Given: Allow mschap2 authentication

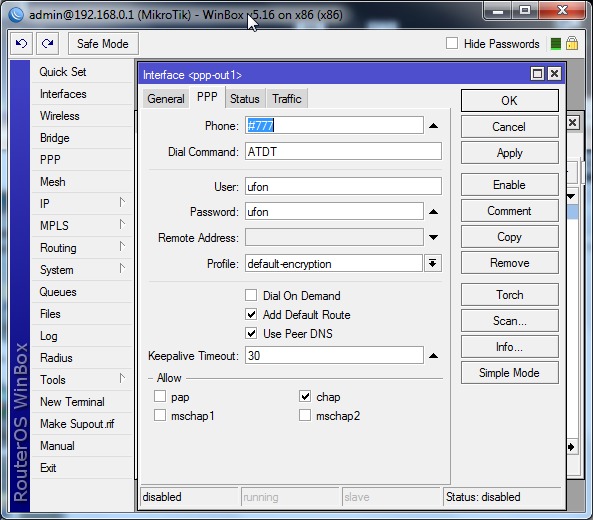Looking at the screenshot, I should [x=305, y=415].
